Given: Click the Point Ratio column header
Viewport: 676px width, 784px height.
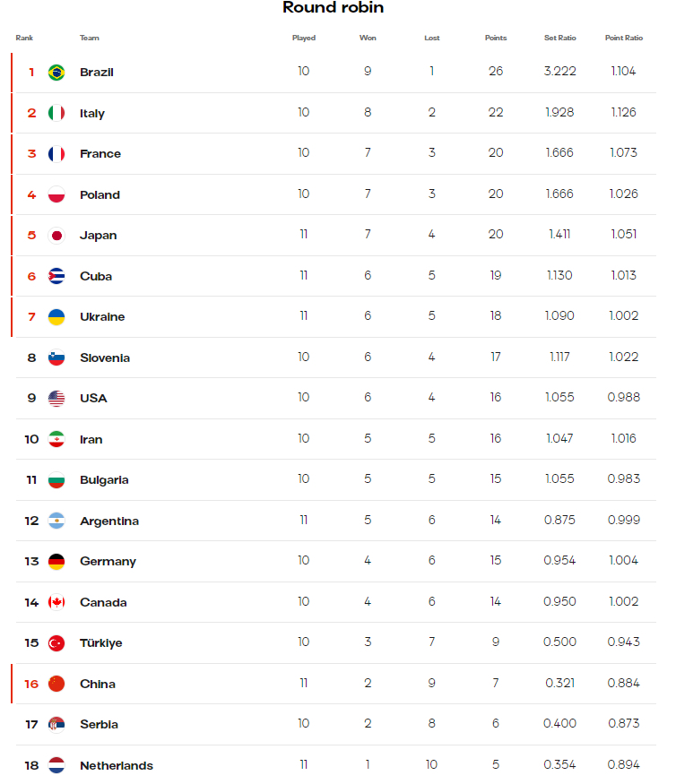Looking at the screenshot, I should click(623, 38).
